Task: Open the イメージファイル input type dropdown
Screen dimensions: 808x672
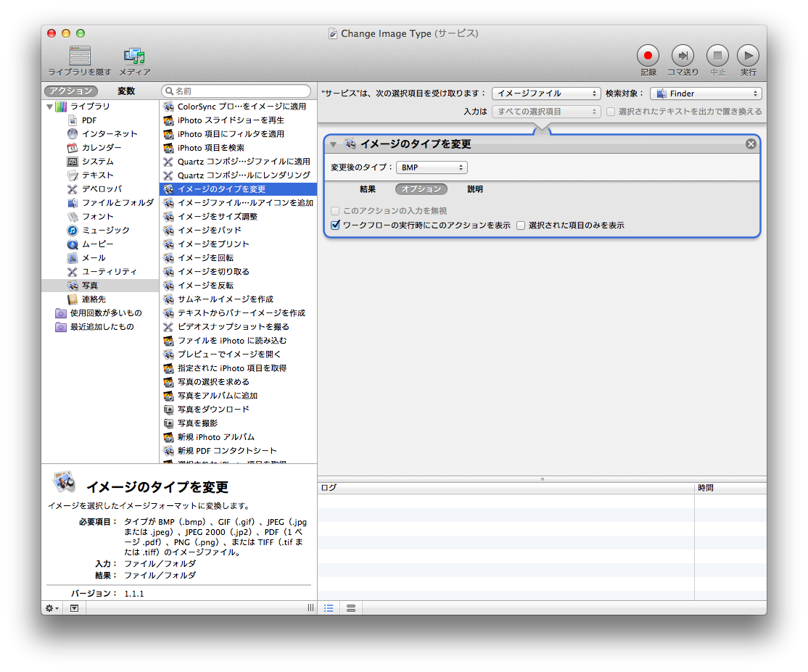Action: pyautogui.click(x=546, y=94)
